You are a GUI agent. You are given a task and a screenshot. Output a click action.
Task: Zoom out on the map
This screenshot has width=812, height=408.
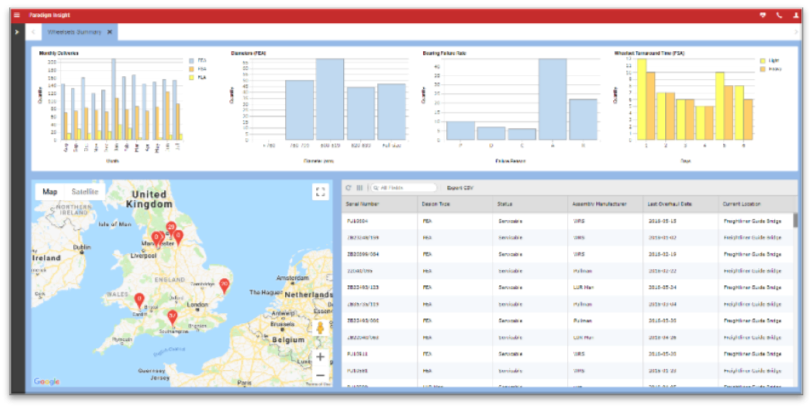click(x=320, y=375)
